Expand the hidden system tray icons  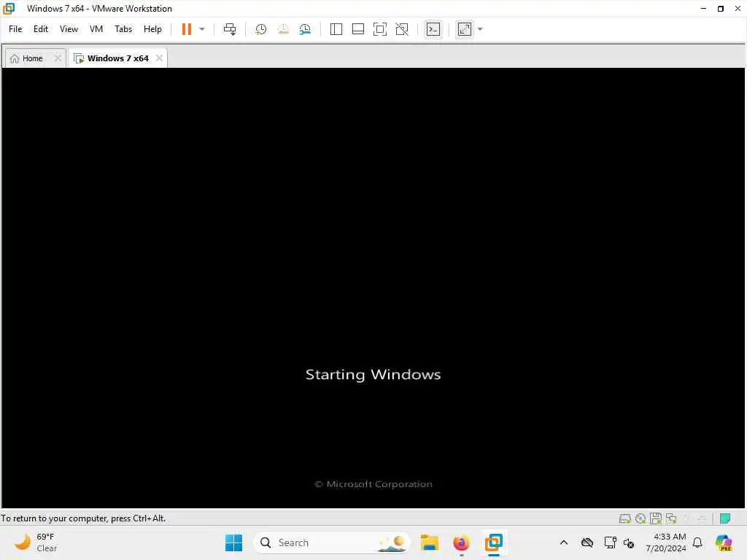click(564, 542)
